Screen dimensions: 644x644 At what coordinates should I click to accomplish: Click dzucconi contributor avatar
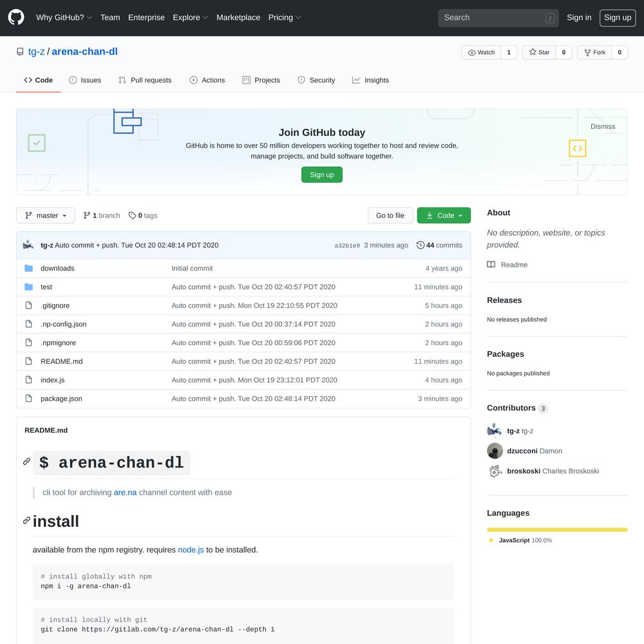pyautogui.click(x=495, y=451)
